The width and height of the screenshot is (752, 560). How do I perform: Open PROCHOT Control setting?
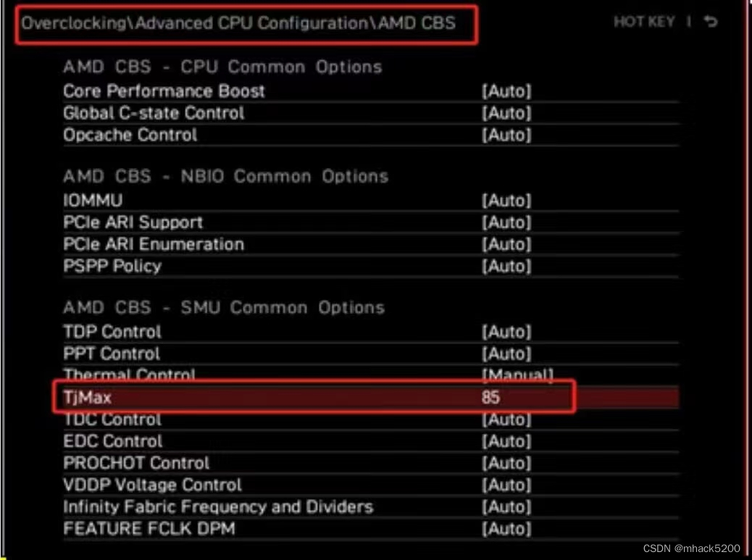coord(371,463)
